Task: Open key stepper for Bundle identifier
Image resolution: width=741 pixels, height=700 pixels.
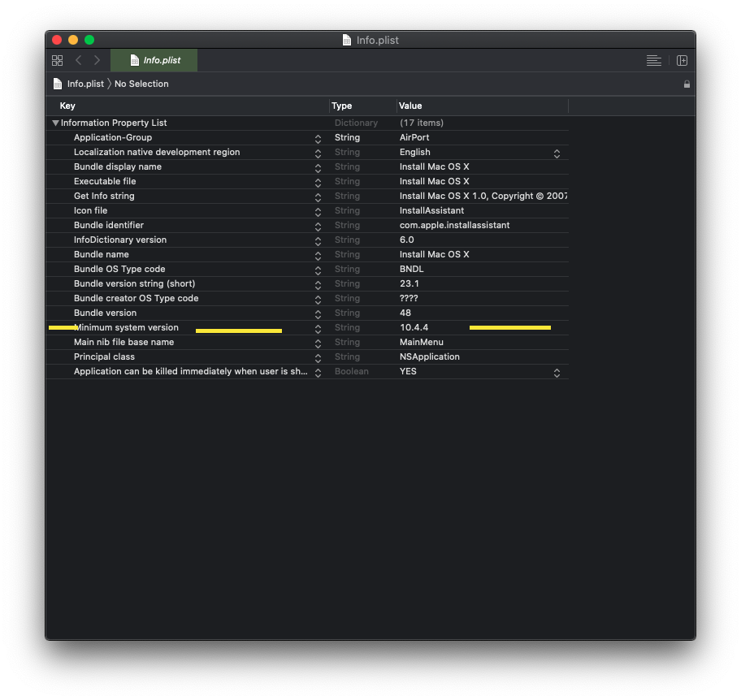Action: (x=318, y=227)
